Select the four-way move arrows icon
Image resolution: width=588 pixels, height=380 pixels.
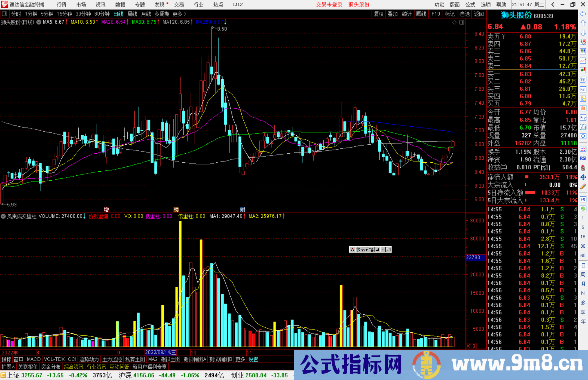click(583, 177)
